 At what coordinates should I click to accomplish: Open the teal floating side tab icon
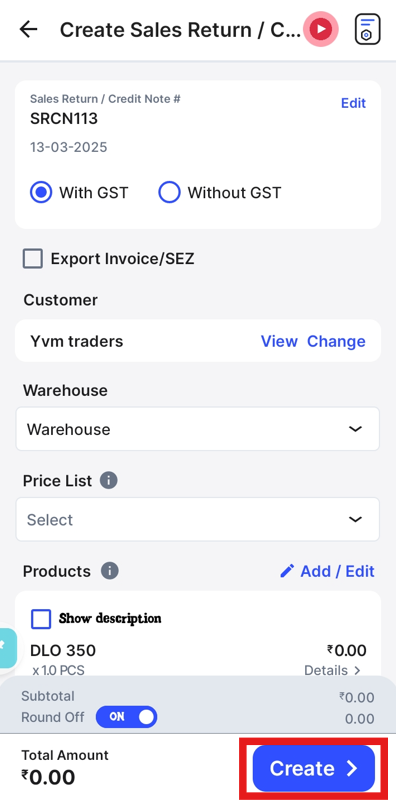point(7,647)
